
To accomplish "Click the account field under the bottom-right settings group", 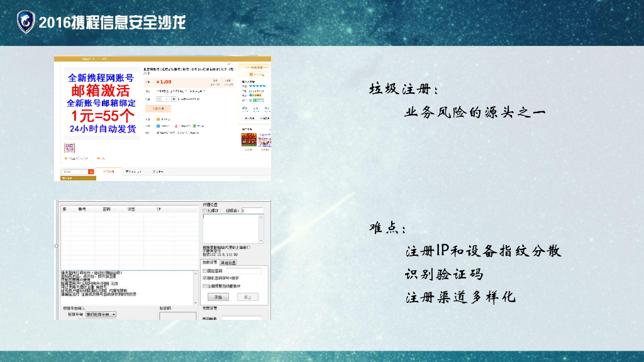I will (x=241, y=318).
